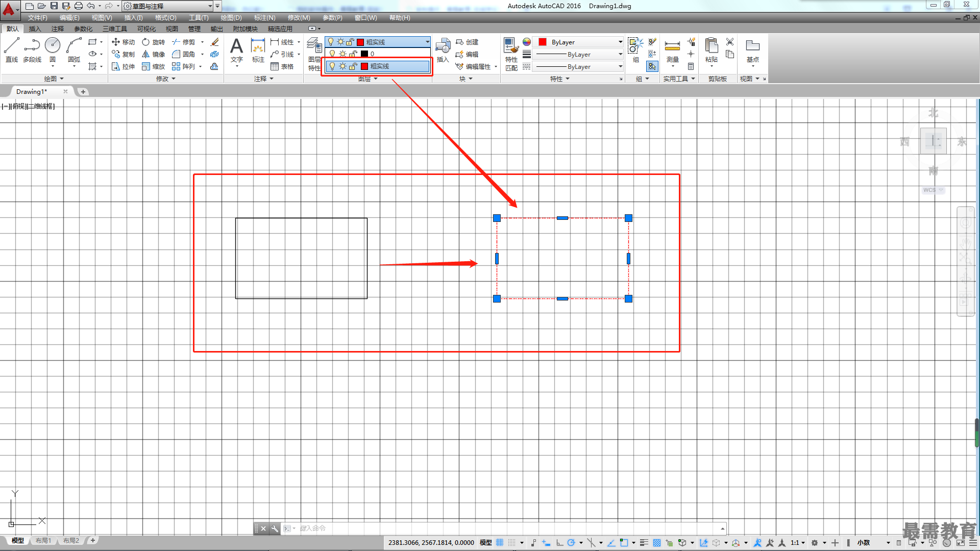Viewport: 980px width, 551px height.
Task: Select layer 0 black color swatch
Action: (364, 54)
